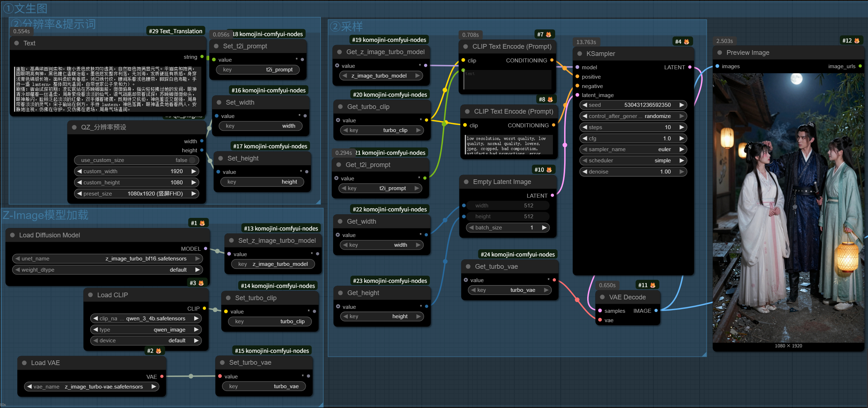
Task: Decrease the seed value with left arrow
Action: [x=585, y=105]
